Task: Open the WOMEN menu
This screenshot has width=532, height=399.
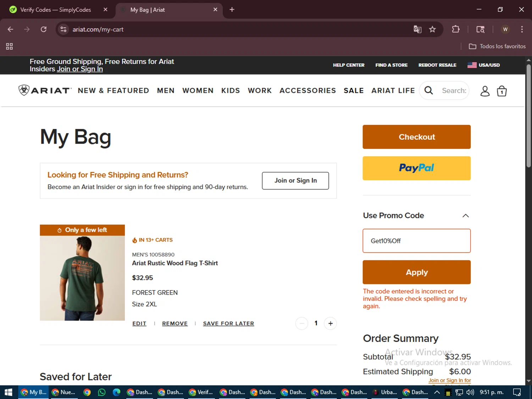Action: (x=198, y=90)
